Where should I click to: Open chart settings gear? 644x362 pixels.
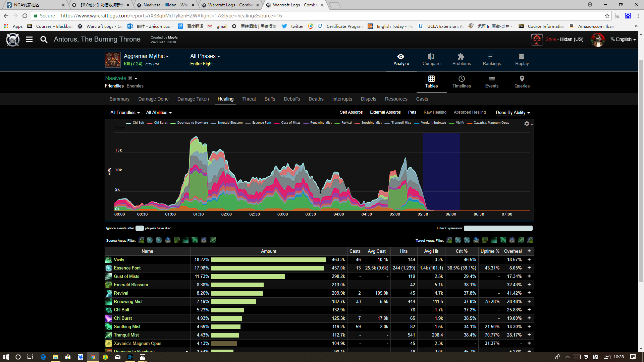click(527, 124)
